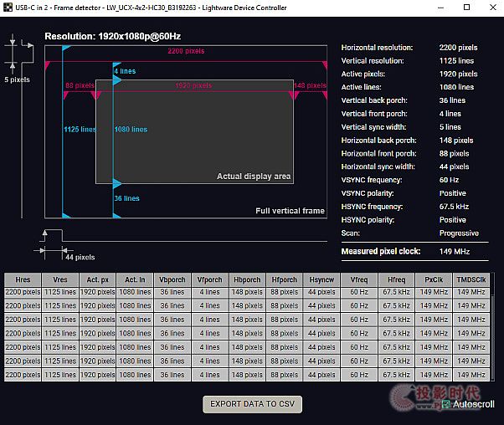Click the Lightware app icon in title bar
The width and height of the screenshot is (504, 425).
[x=8, y=8]
